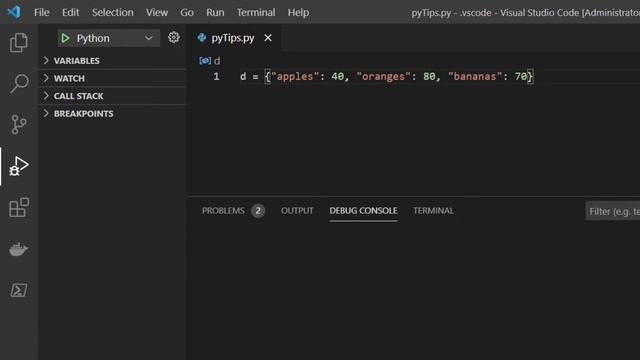Click the Python file icon on pyTips.py tab

tap(202, 38)
